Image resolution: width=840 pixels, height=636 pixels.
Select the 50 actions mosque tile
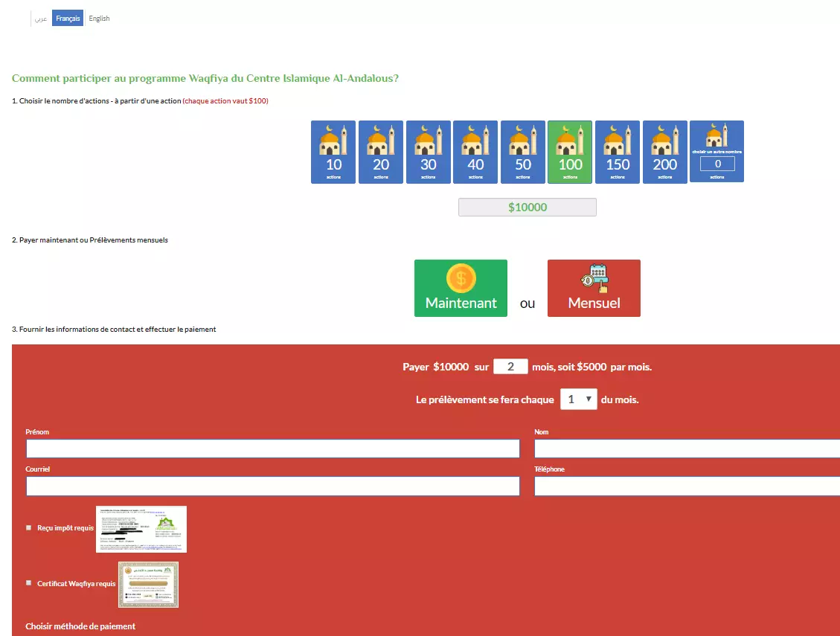523,152
